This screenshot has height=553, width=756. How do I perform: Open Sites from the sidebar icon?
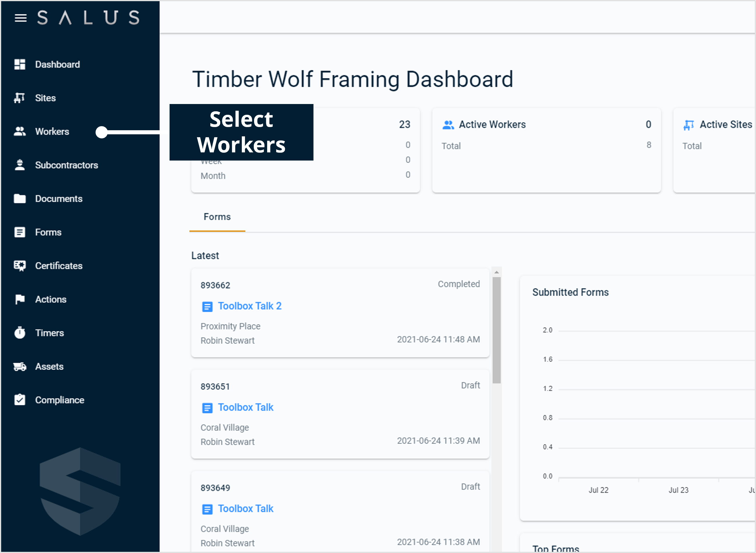click(x=20, y=98)
